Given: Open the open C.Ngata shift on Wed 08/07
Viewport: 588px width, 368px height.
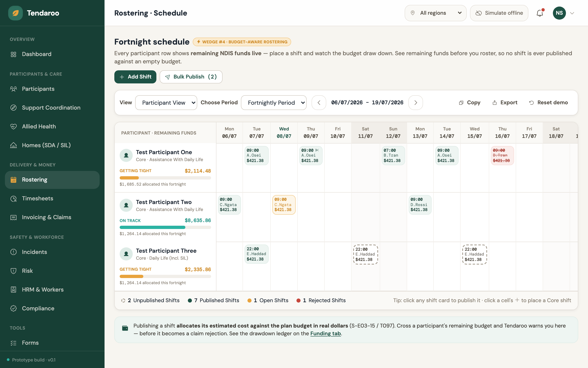Looking at the screenshot, I should pyautogui.click(x=284, y=205).
